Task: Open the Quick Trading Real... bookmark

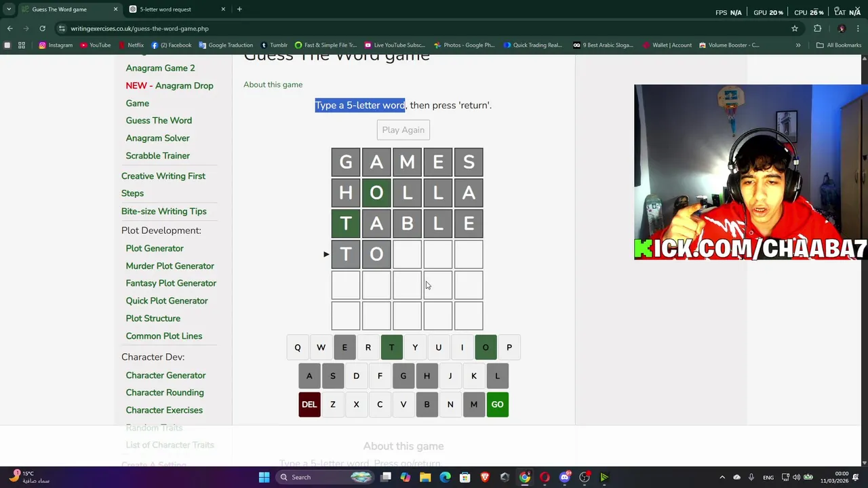Action: pyautogui.click(x=533, y=45)
